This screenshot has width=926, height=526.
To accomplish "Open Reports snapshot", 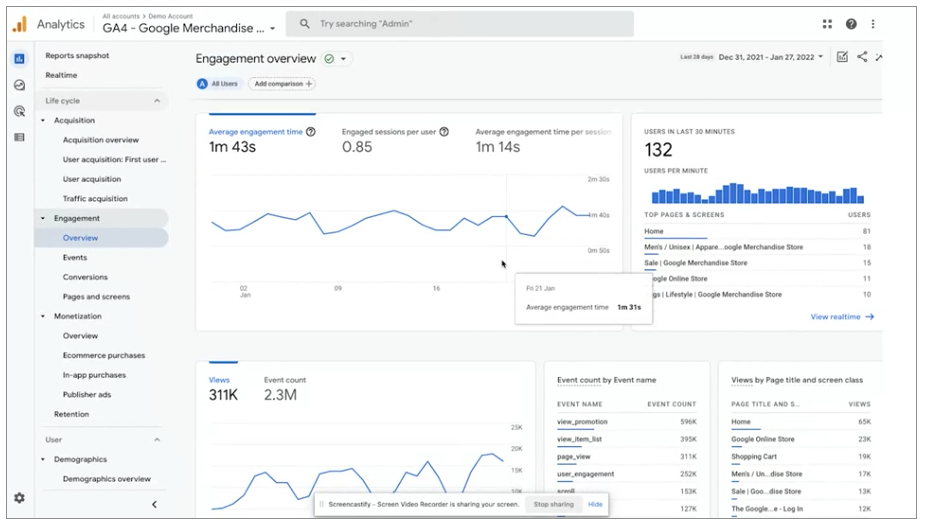I will (x=77, y=55).
